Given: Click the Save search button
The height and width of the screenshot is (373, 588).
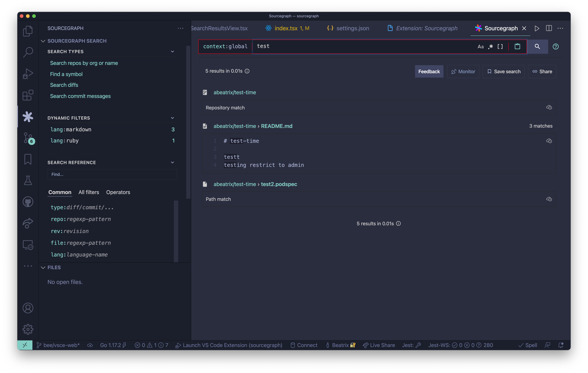Looking at the screenshot, I should (x=504, y=71).
